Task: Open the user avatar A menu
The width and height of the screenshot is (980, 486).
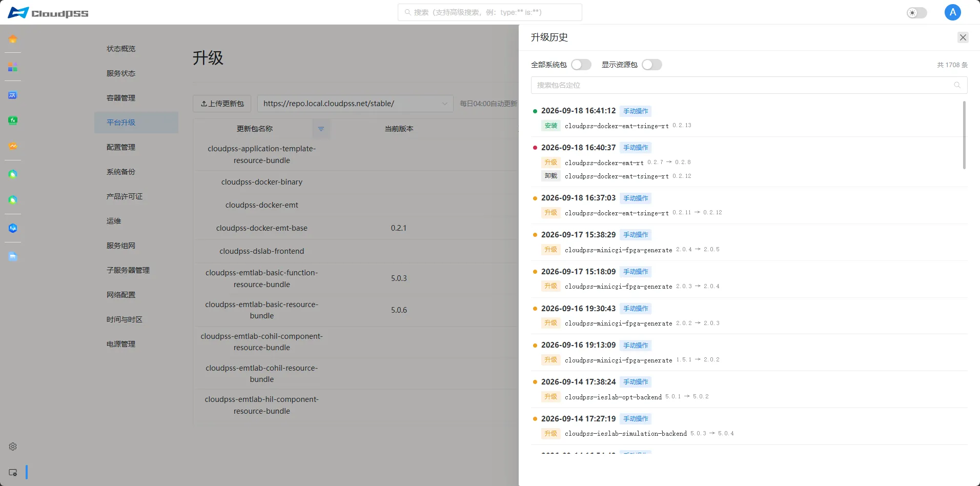Action: click(x=952, y=12)
